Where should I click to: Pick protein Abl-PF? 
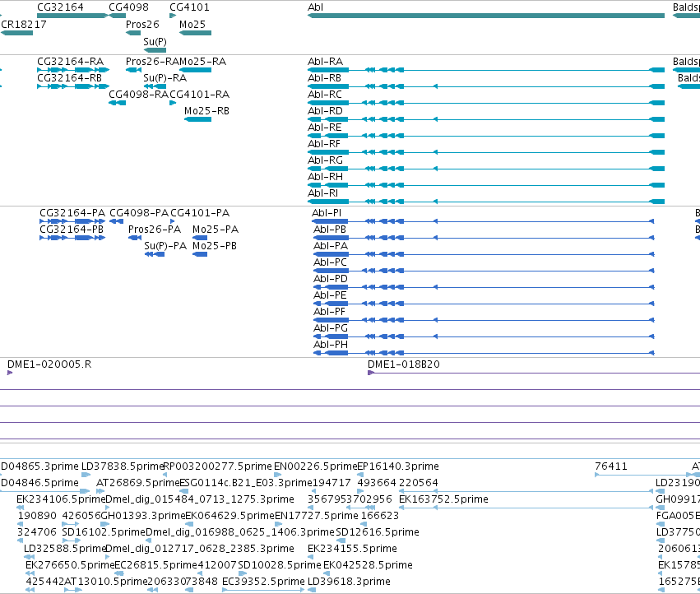329,311
